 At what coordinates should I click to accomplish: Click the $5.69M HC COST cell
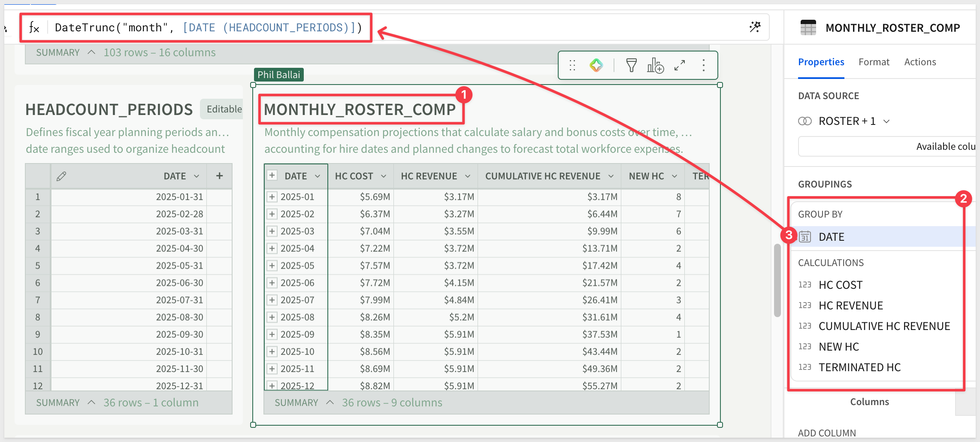360,197
